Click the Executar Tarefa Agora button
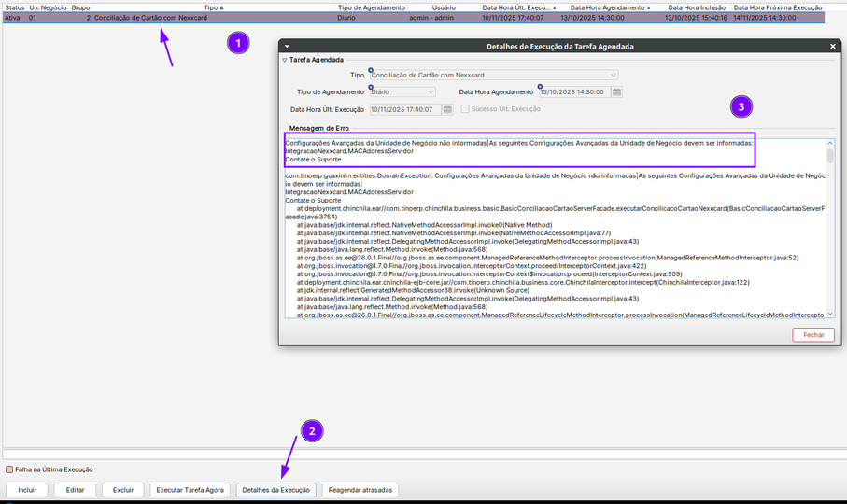The height and width of the screenshot is (504, 847). click(189, 490)
